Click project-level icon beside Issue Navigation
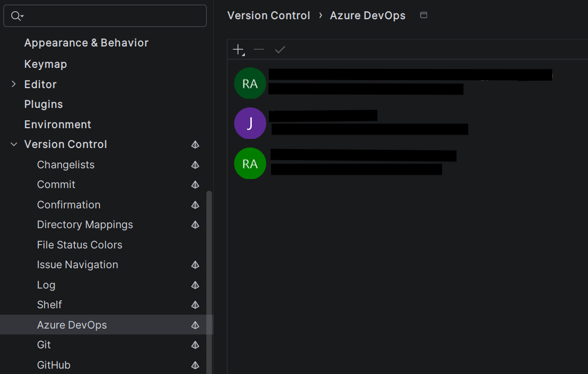Viewport: 588px width, 374px height. tap(195, 265)
